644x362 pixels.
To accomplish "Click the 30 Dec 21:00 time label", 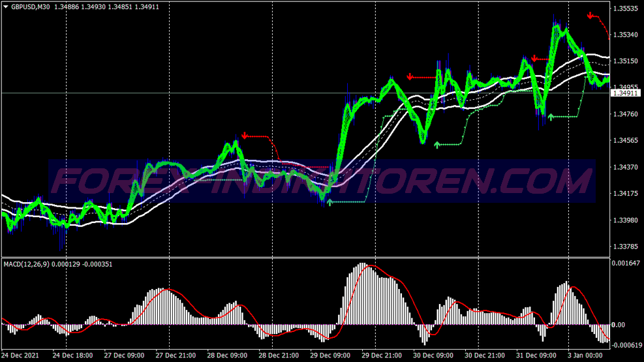I will pyautogui.click(x=485, y=355).
